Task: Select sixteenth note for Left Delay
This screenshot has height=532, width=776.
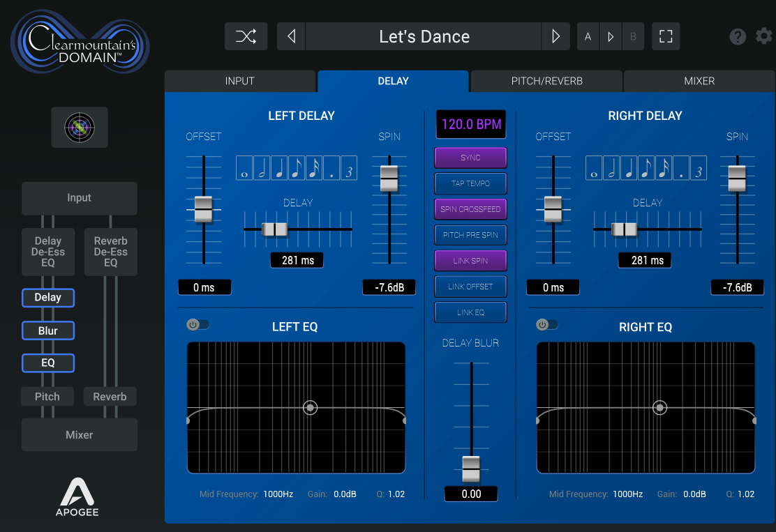Action: pyautogui.click(x=314, y=167)
